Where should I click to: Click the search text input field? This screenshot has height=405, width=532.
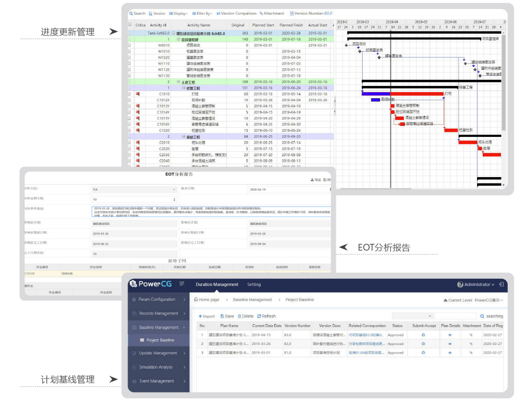click(456, 316)
